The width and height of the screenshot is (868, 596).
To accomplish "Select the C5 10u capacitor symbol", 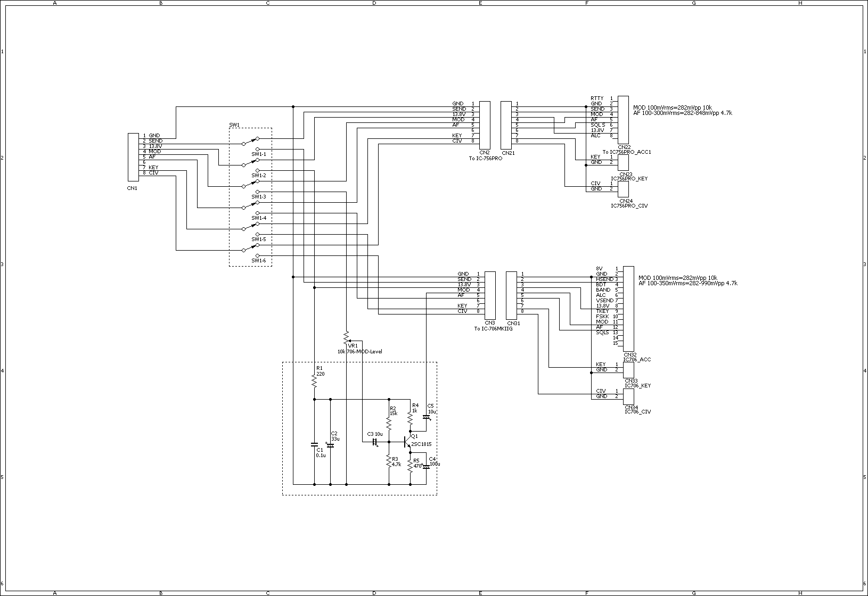I will tap(426, 418).
